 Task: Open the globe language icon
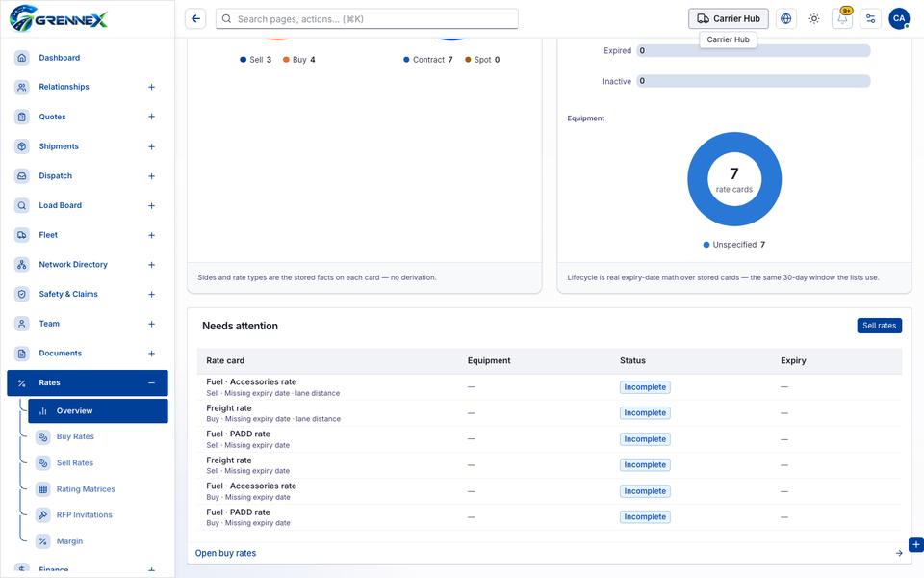pos(785,19)
